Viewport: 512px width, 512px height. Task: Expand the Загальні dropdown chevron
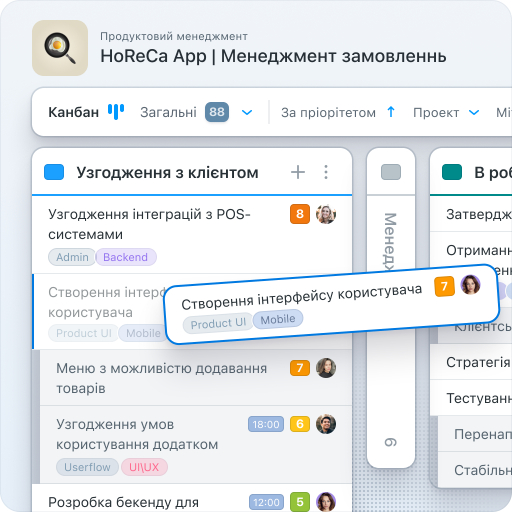point(247,113)
